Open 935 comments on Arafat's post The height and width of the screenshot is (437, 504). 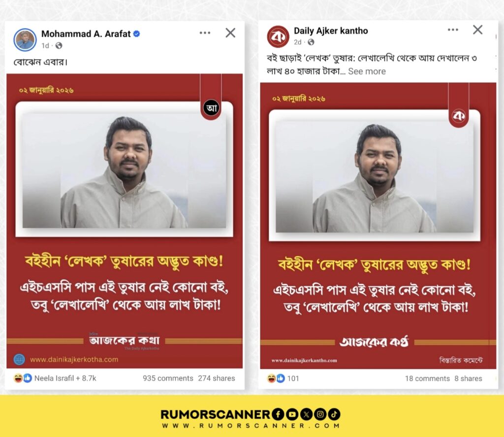click(x=168, y=378)
